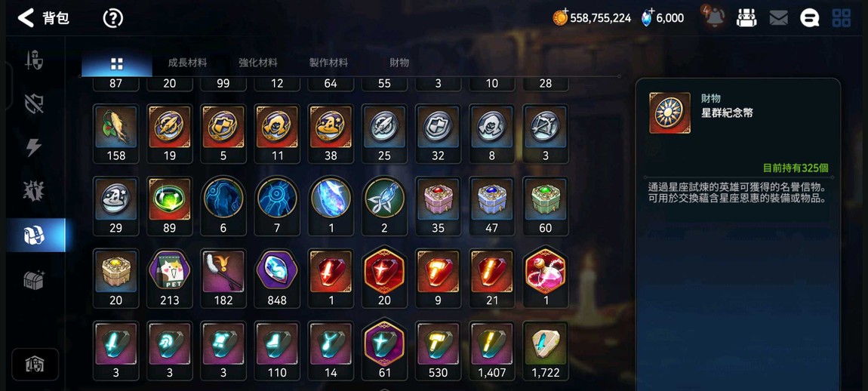Switch to the 強化材料 tab
The image size is (868, 391).
258,63
